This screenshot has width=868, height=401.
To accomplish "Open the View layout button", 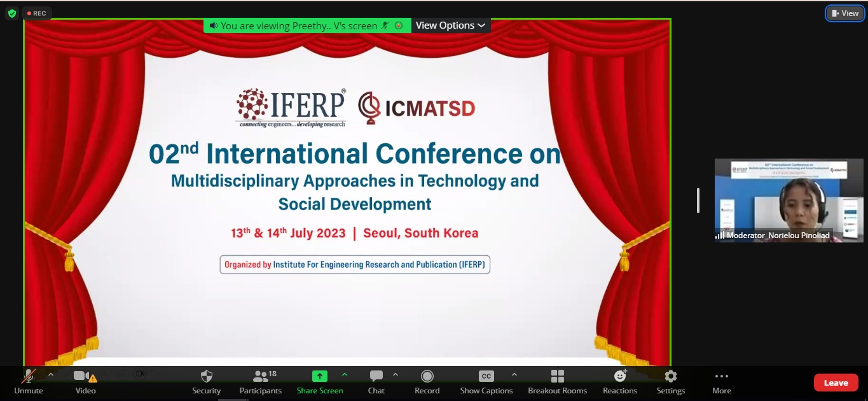I will [x=845, y=13].
